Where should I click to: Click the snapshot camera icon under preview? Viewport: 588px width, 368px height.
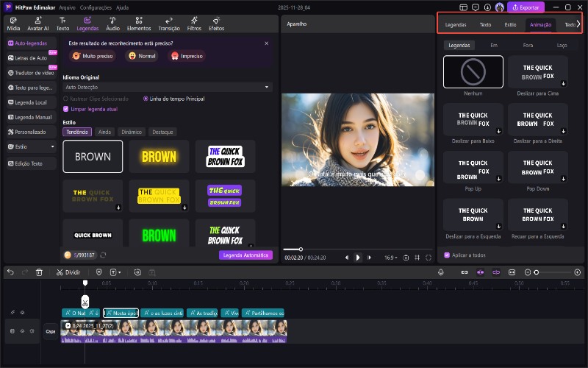point(406,258)
